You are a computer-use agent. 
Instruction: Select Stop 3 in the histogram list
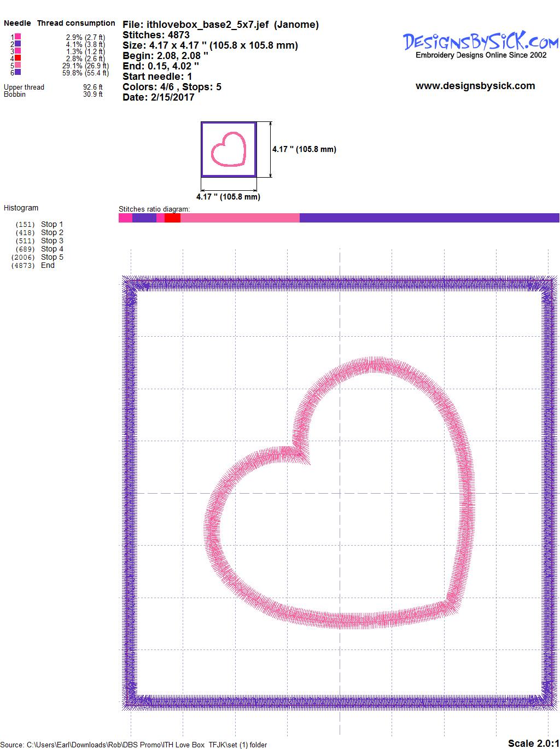coord(52,241)
